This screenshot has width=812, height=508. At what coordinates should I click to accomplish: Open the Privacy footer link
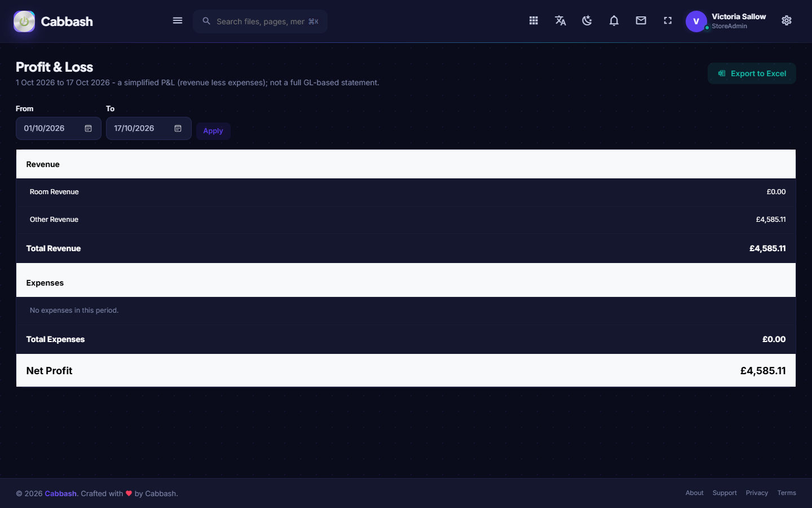pyautogui.click(x=757, y=493)
